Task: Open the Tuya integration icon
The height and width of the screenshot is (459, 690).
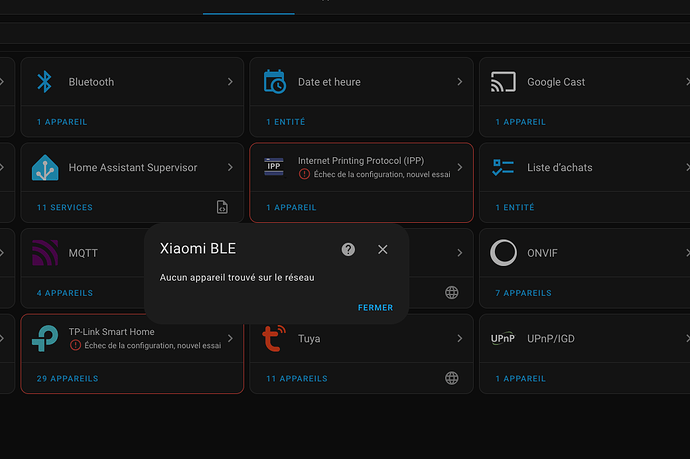Action: [x=274, y=339]
